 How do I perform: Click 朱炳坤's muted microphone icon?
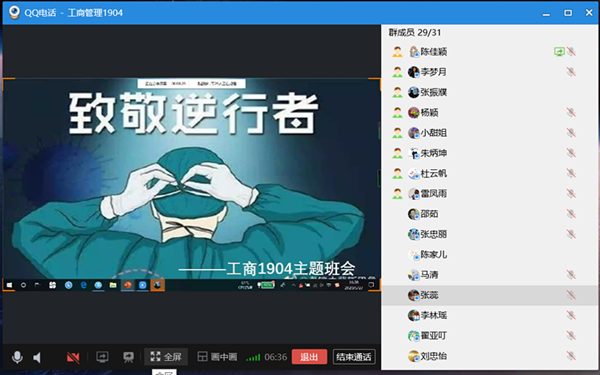[x=571, y=153]
